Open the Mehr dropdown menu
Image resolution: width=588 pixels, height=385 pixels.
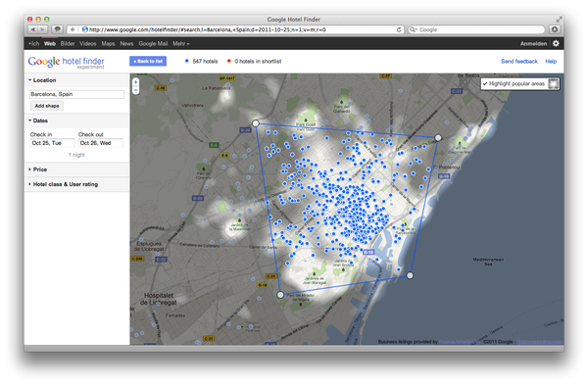coord(180,44)
